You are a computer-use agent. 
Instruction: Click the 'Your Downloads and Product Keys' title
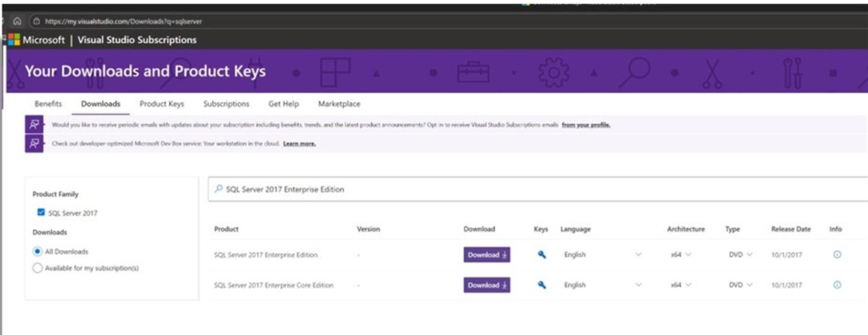[x=145, y=71]
